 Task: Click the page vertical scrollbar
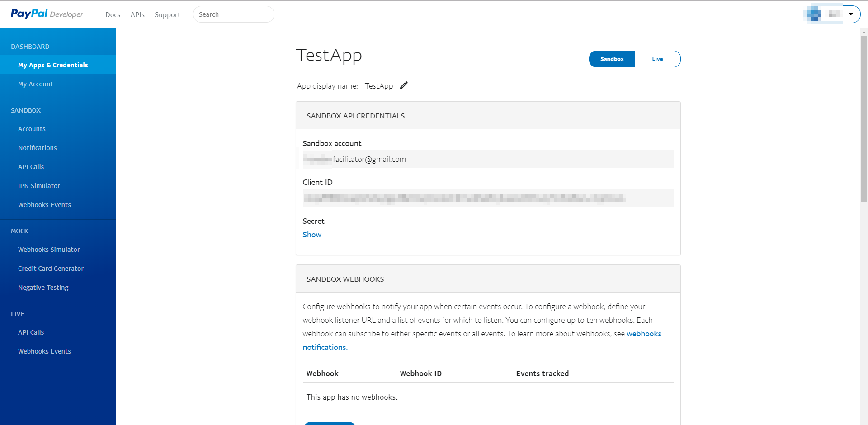point(864,118)
